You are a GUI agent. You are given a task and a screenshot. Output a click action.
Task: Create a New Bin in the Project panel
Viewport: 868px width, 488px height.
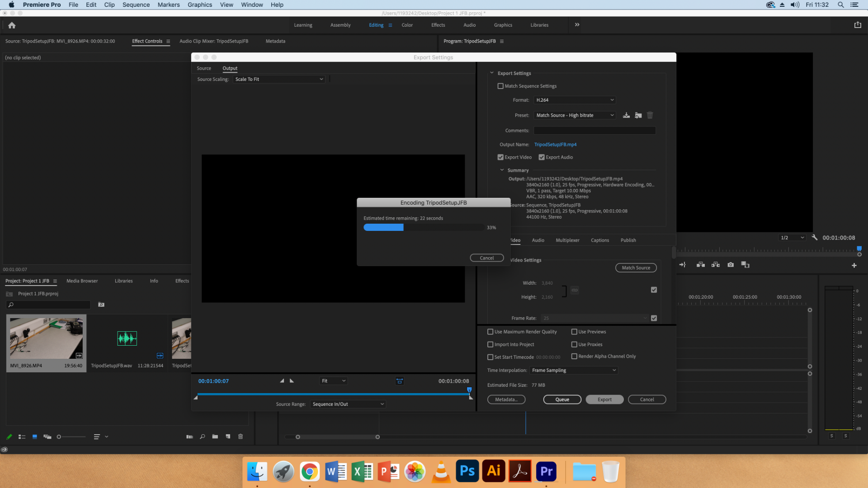215,436
